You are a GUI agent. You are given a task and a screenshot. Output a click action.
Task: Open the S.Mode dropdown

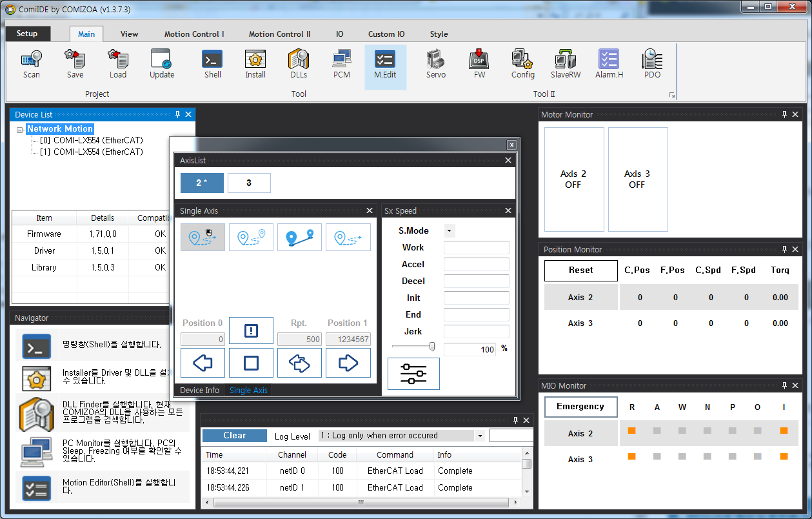[x=449, y=230]
